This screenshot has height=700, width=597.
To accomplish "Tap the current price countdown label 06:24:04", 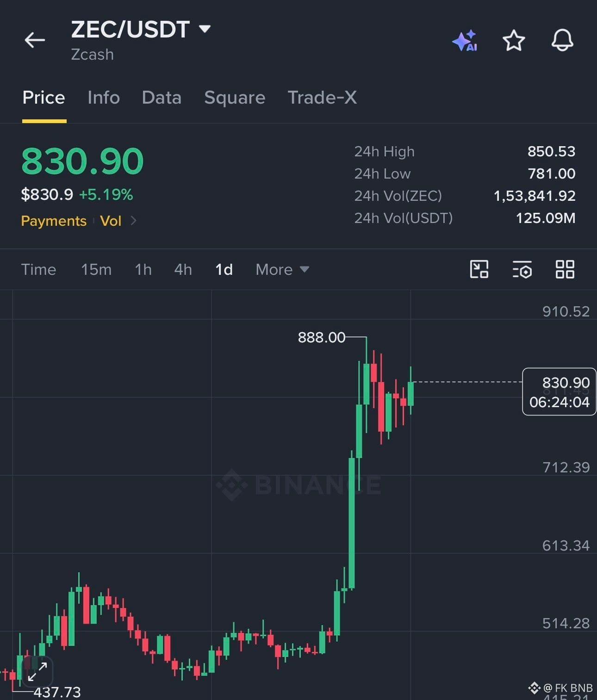I will pos(559,402).
